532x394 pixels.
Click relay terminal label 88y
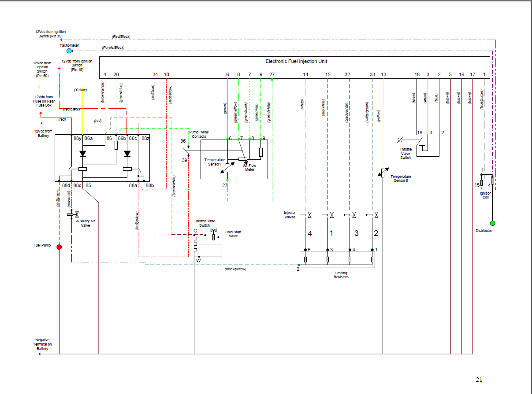pyautogui.click(x=77, y=138)
